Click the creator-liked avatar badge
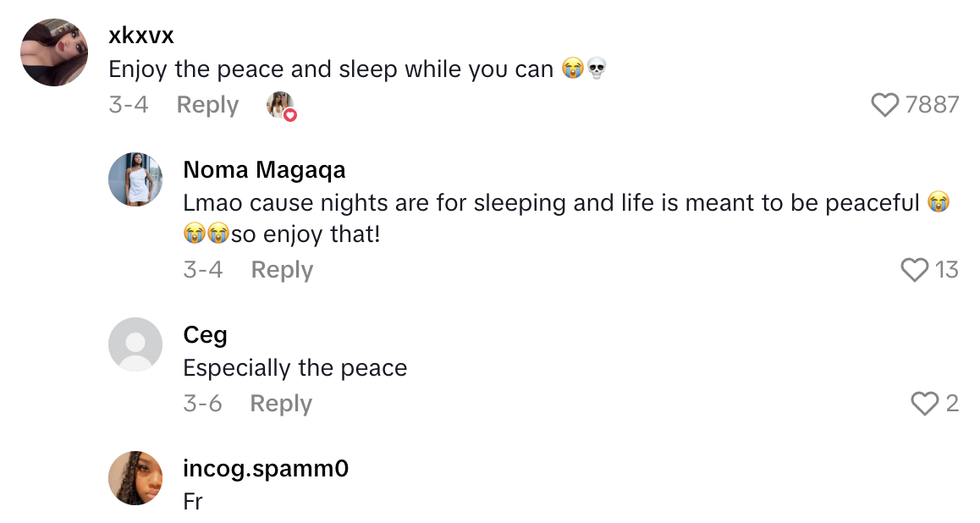980x523 pixels. coord(281,106)
